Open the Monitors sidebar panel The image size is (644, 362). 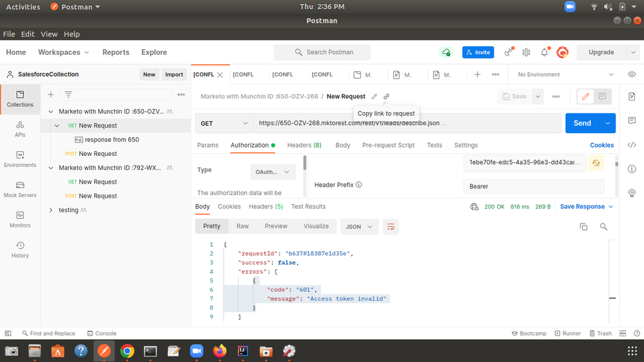(20, 220)
